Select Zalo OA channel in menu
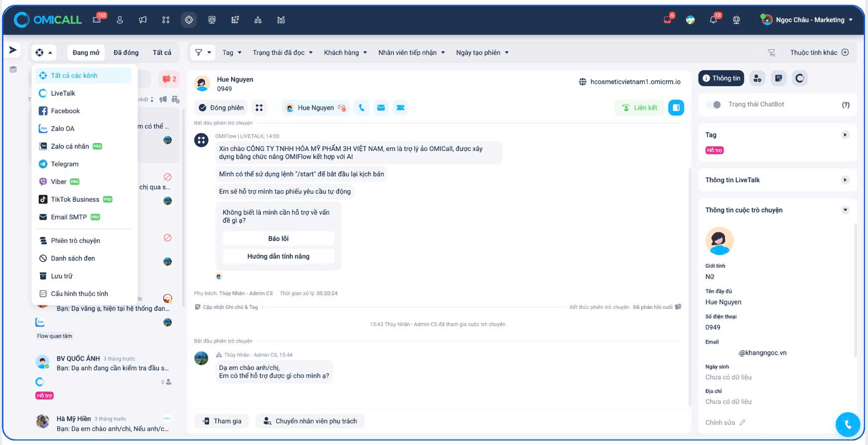Screen dimensions: 868x445 pyautogui.click(x=82, y=129)
